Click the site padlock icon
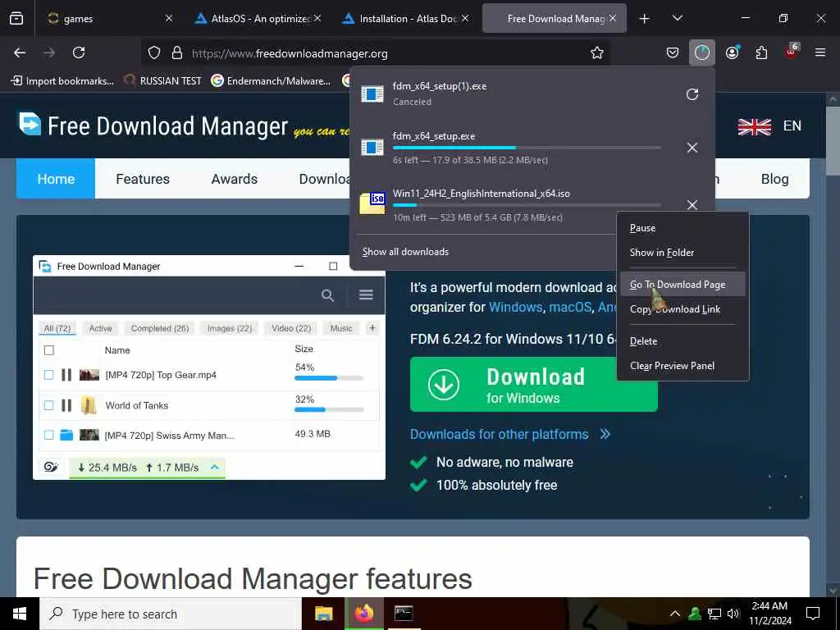 [177, 53]
